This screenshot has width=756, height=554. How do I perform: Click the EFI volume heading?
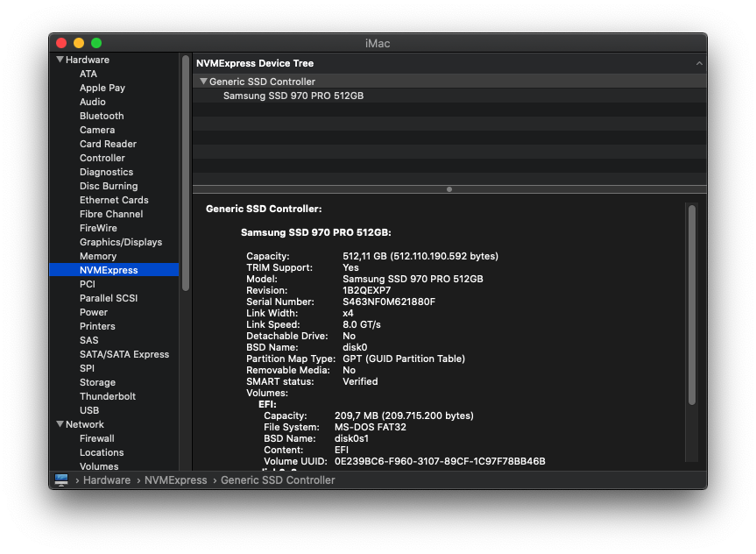coord(267,404)
